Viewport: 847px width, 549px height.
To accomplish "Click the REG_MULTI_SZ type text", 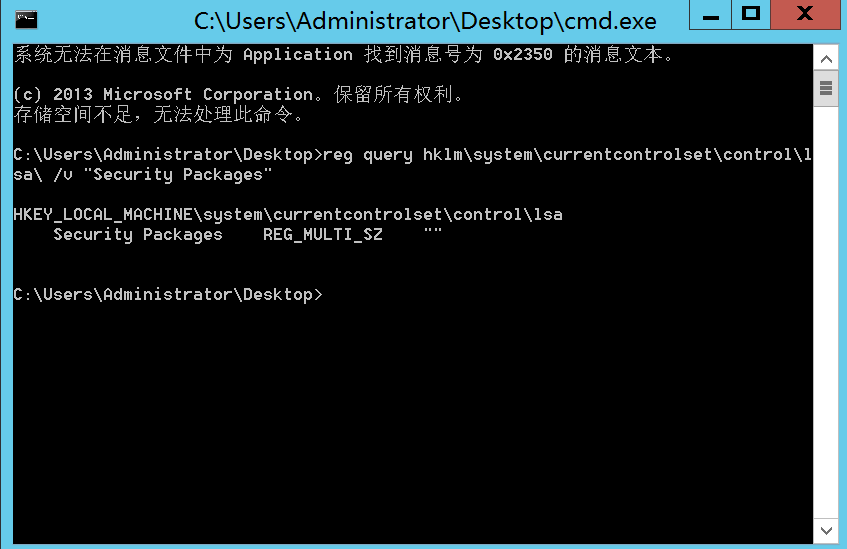I will (322, 235).
